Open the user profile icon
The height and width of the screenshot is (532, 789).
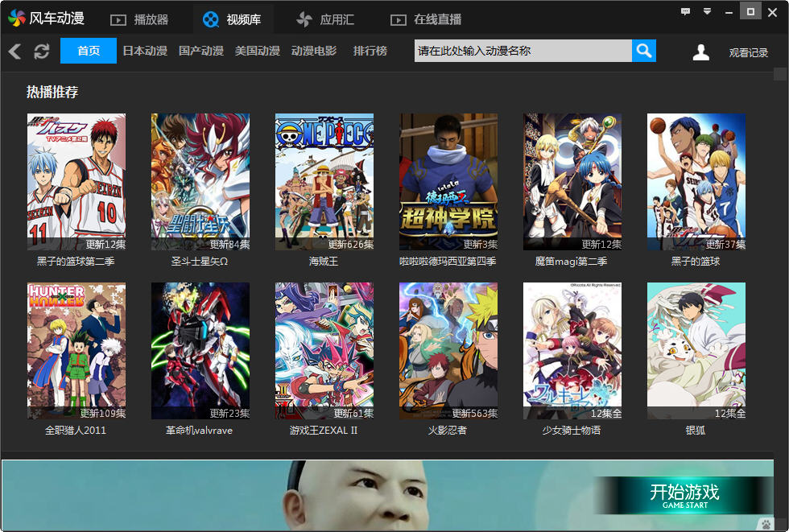click(700, 52)
